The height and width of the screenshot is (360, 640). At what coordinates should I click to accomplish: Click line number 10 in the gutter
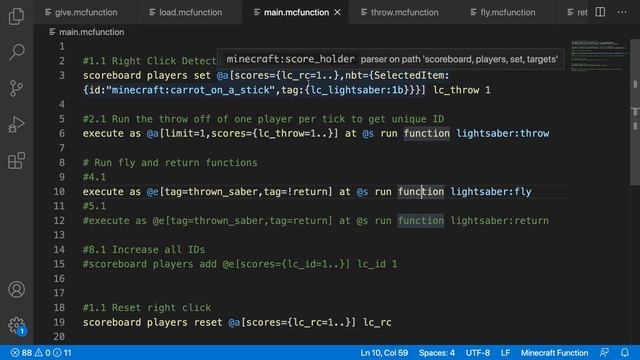[59, 192]
